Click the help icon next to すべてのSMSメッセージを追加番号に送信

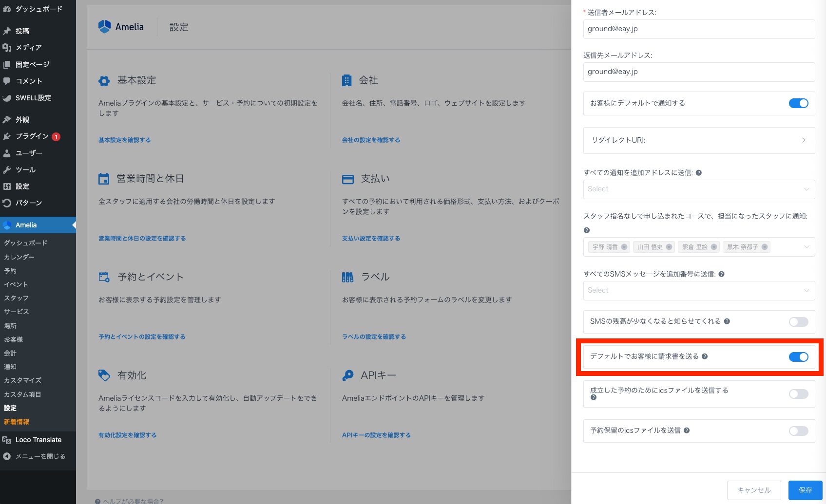[721, 274]
